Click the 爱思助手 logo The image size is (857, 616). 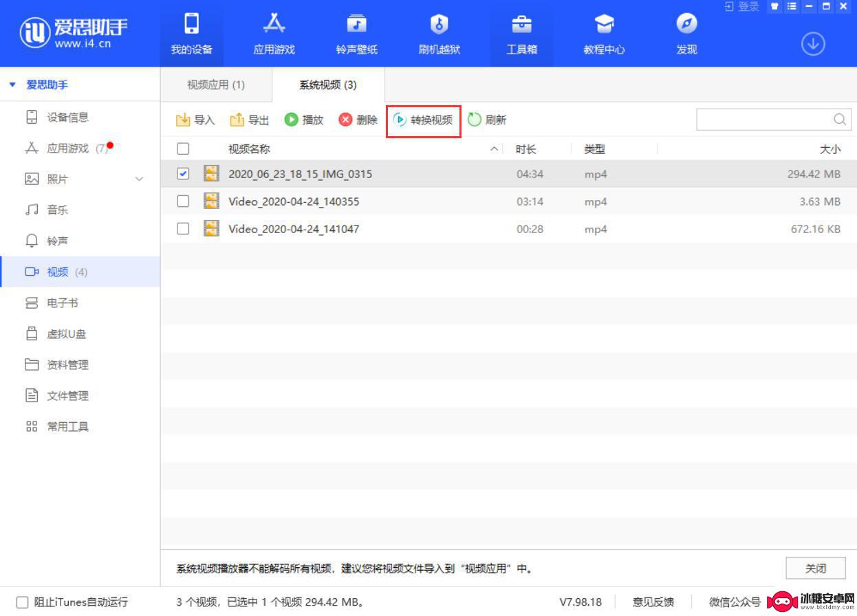(74, 33)
